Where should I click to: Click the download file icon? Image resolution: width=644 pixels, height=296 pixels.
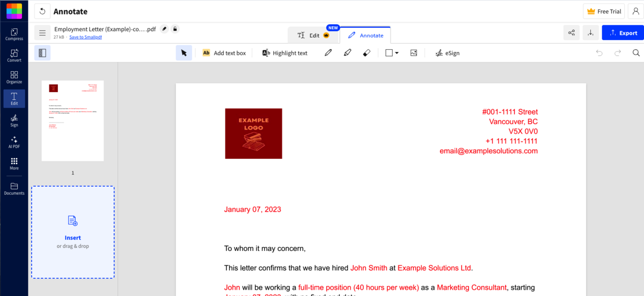click(590, 33)
